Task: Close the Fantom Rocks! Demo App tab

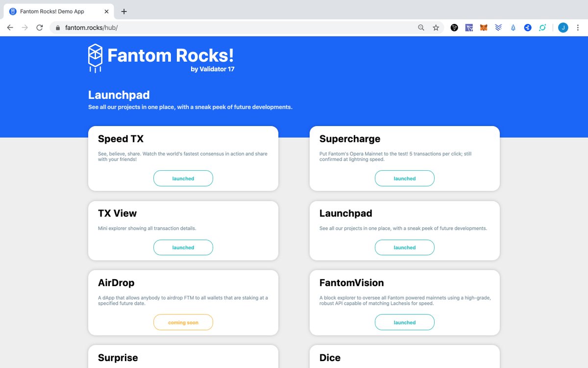Action: (x=107, y=11)
